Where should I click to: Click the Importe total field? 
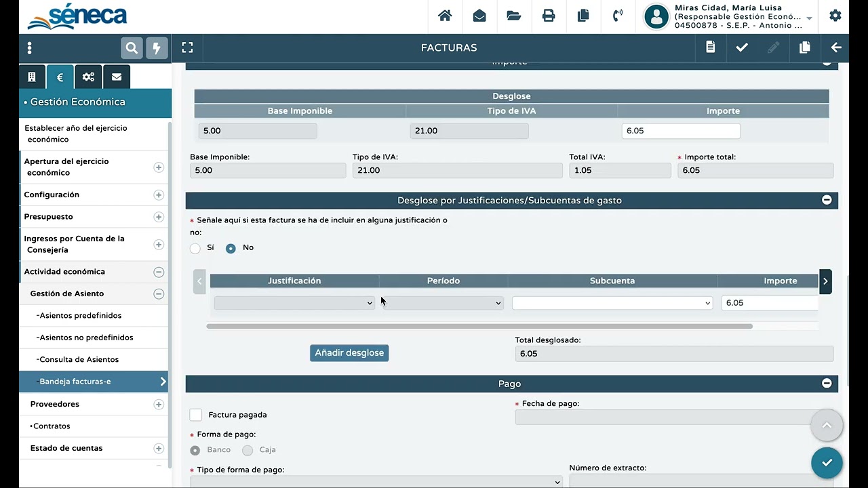tap(755, 170)
